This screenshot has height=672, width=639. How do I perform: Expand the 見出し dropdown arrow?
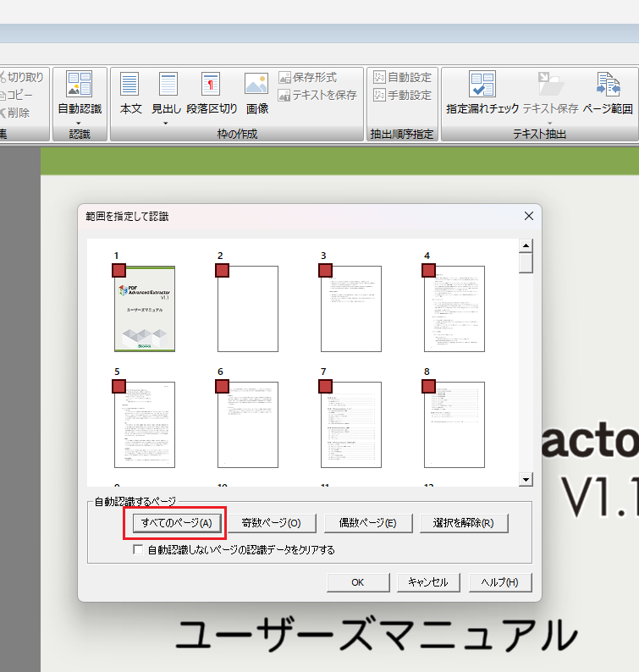tap(166, 123)
